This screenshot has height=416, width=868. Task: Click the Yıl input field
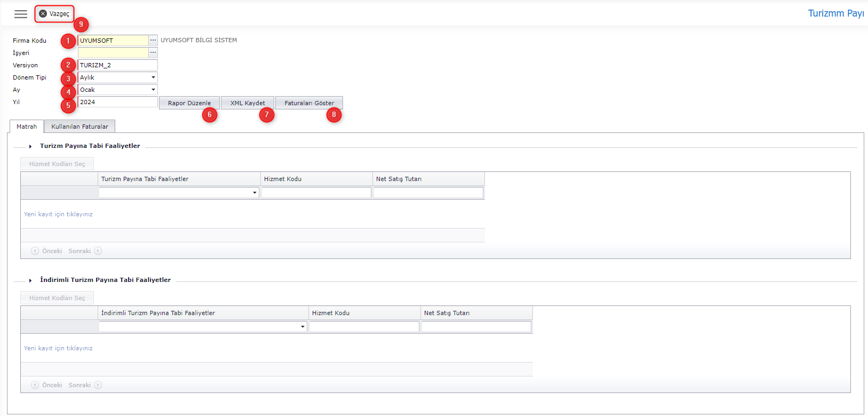pyautogui.click(x=117, y=102)
